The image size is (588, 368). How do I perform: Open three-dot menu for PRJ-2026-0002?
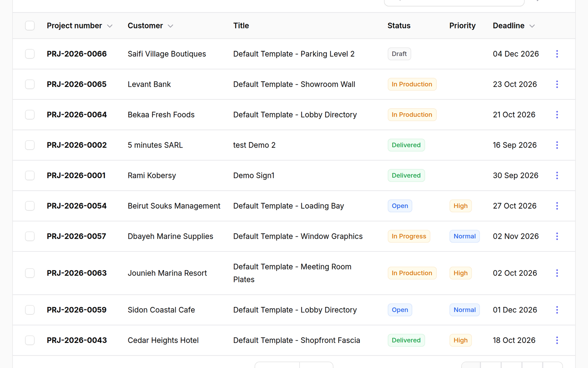click(557, 145)
